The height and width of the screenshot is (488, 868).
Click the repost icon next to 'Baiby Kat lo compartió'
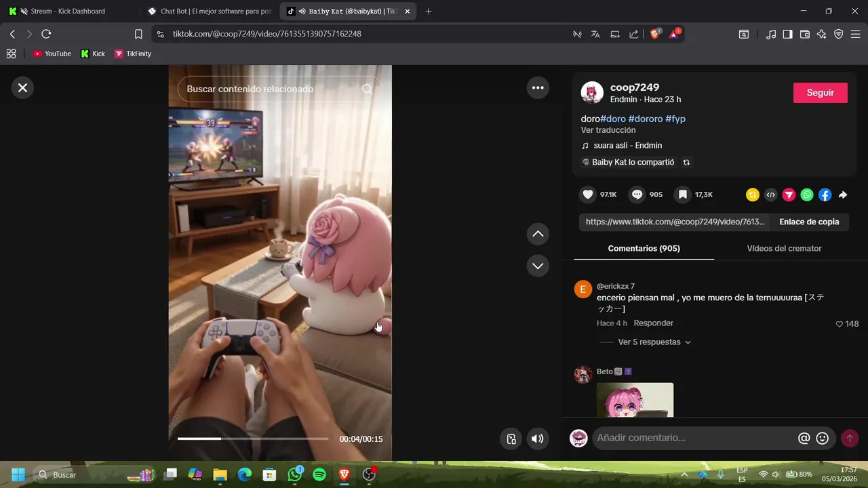(x=686, y=163)
